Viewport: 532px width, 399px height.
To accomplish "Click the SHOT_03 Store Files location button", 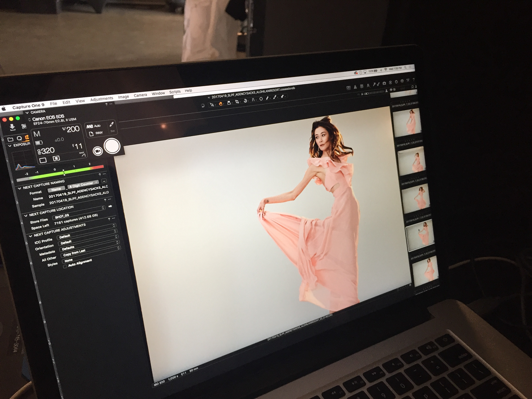I will (62, 216).
